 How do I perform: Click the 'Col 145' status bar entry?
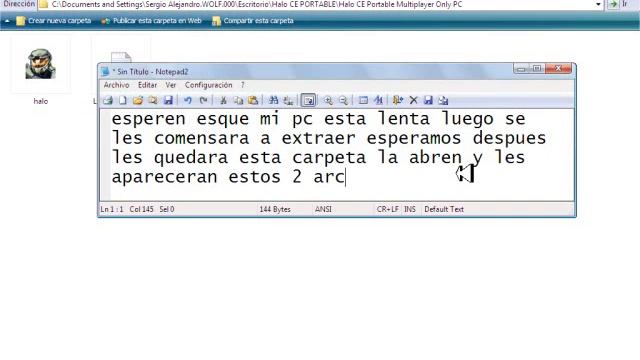pyautogui.click(x=141, y=209)
